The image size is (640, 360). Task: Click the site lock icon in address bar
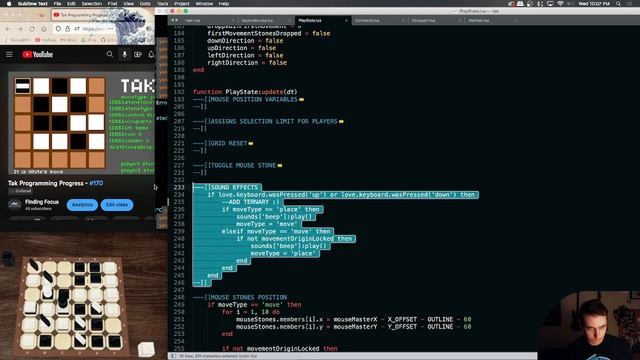click(68, 29)
